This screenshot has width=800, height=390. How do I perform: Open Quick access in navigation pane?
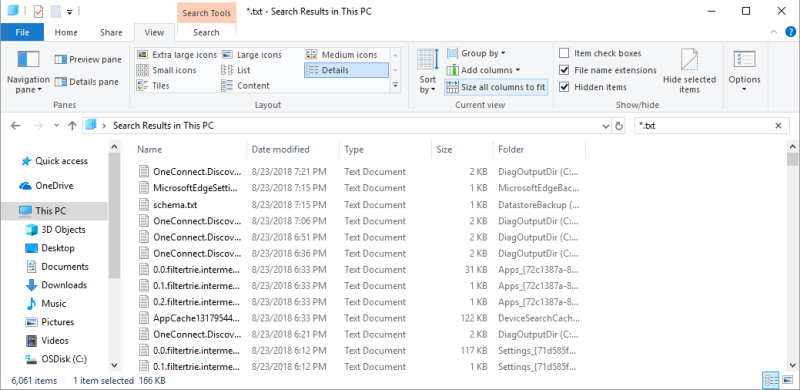[x=54, y=161]
